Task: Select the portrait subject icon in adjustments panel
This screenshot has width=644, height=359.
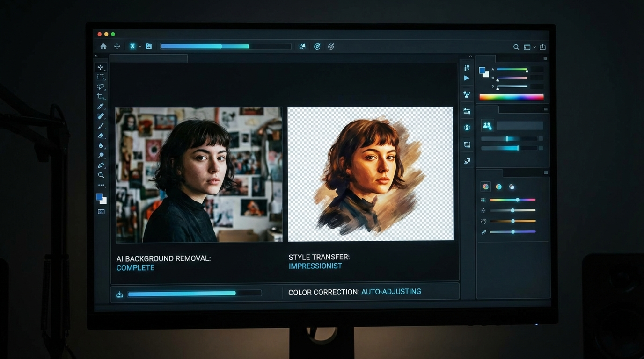Action: (x=487, y=126)
